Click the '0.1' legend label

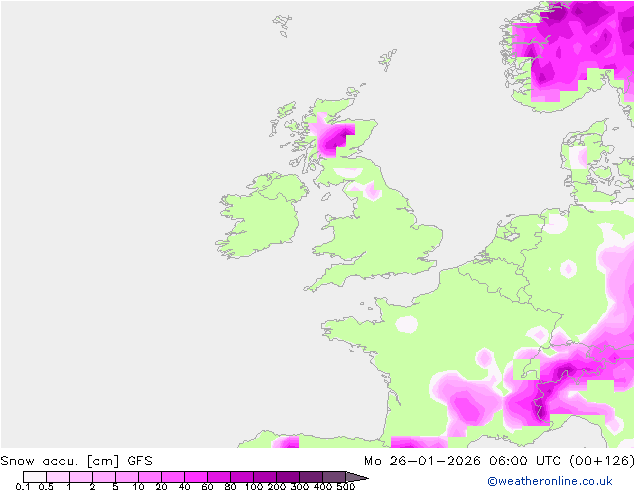click(23, 486)
